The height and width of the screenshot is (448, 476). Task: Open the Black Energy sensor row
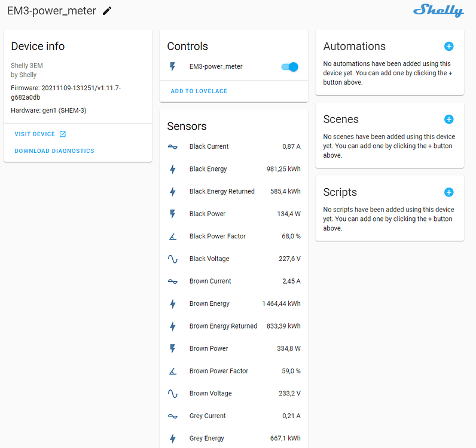[x=233, y=169]
